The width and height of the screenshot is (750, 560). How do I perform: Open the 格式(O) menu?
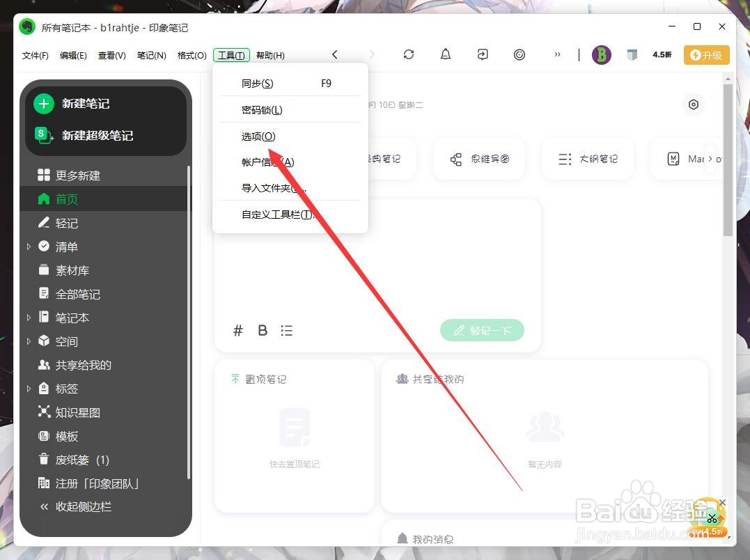tap(192, 56)
